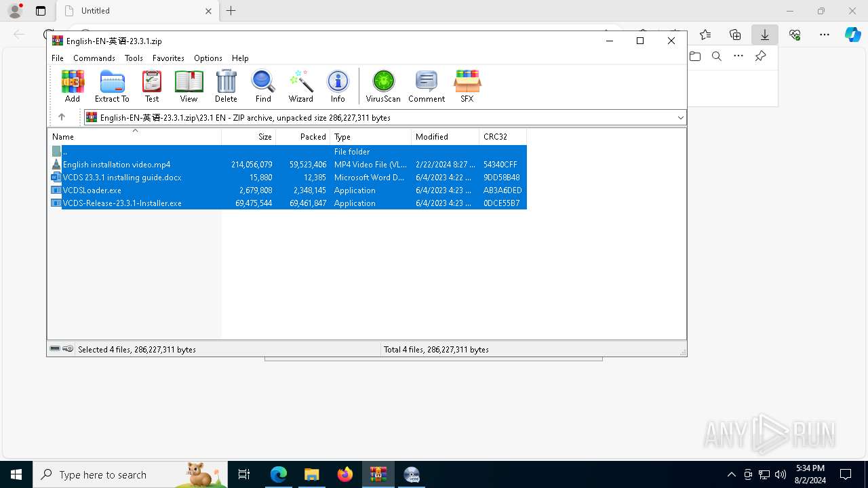
Task: Open the browser Downloads button
Action: [x=765, y=35]
